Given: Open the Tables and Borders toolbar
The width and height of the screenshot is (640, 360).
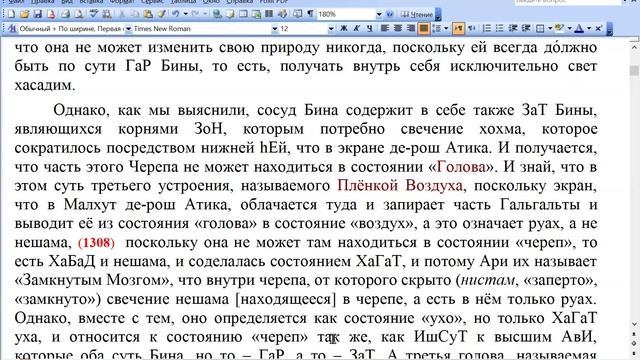Looking at the screenshot, I should (231, 14).
